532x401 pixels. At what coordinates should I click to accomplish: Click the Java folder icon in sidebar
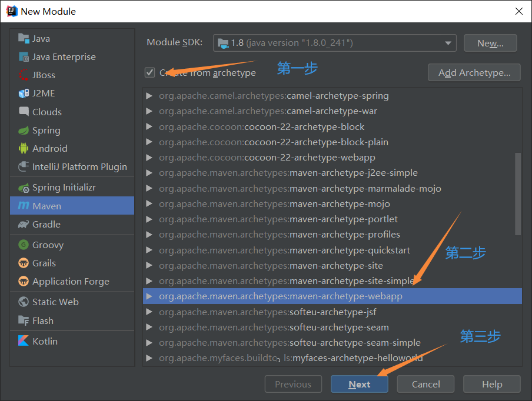point(24,38)
